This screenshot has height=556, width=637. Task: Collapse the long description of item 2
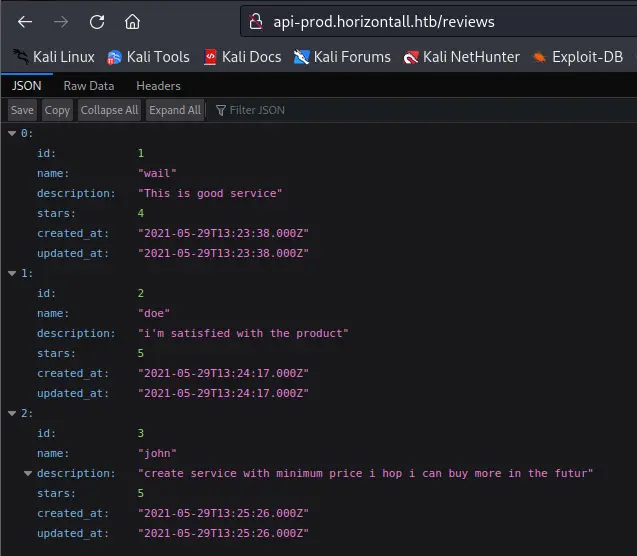click(28, 473)
